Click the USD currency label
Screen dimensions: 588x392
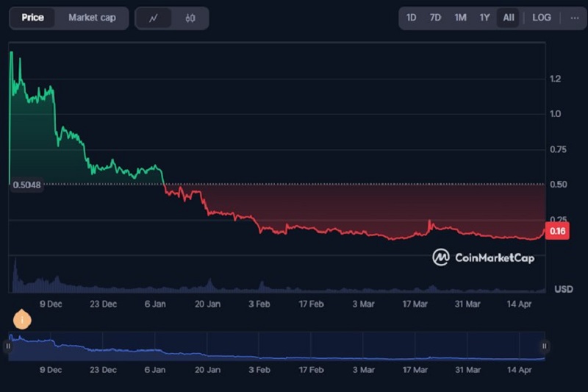click(x=563, y=288)
